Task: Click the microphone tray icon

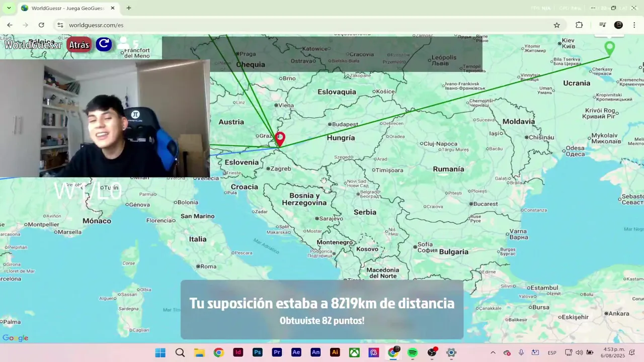Action: click(x=521, y=352)
